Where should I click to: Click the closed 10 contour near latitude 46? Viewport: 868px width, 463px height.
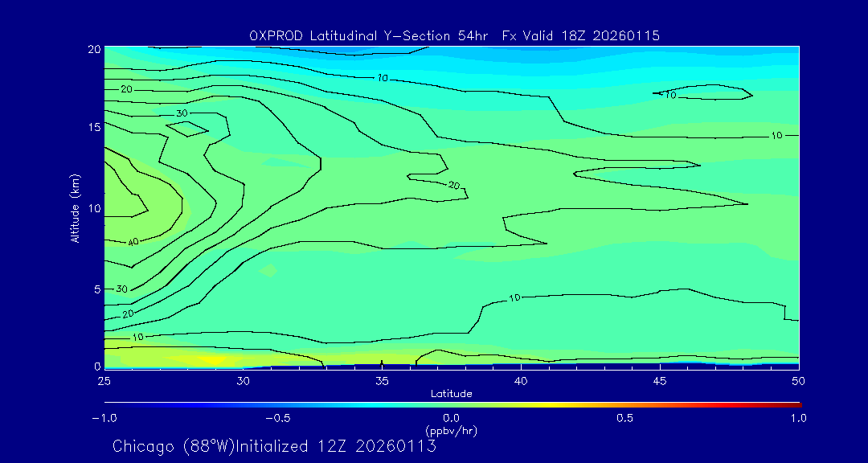[706, 93]
